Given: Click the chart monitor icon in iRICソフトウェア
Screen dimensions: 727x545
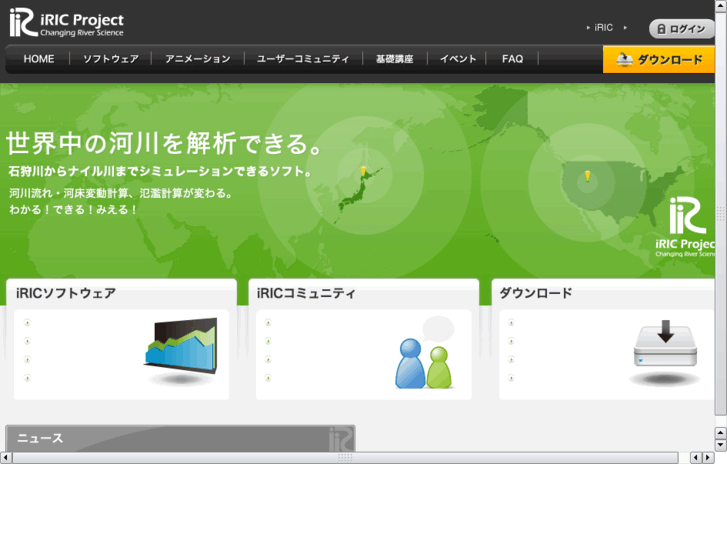Looking at the screenshot, I should (181, 351).
